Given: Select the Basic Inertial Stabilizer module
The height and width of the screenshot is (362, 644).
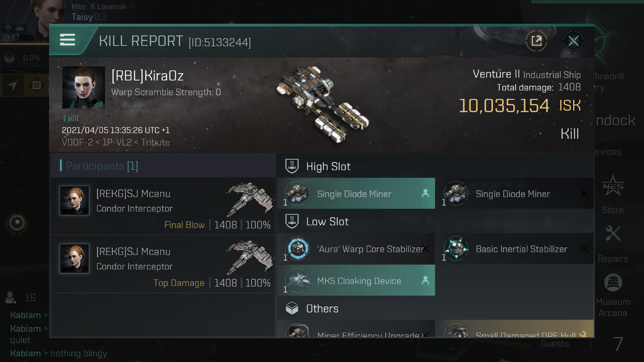Looking at the screenshot, I should pos(515,249).
